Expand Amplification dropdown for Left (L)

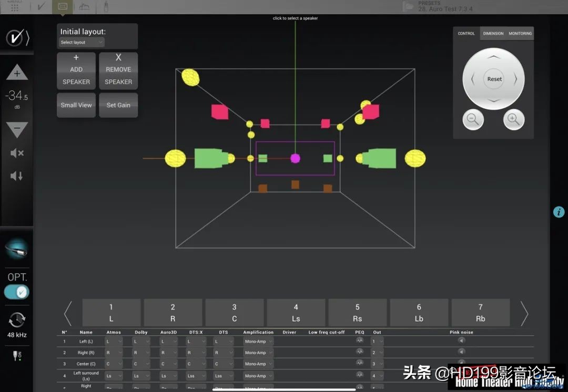(258, 342)
